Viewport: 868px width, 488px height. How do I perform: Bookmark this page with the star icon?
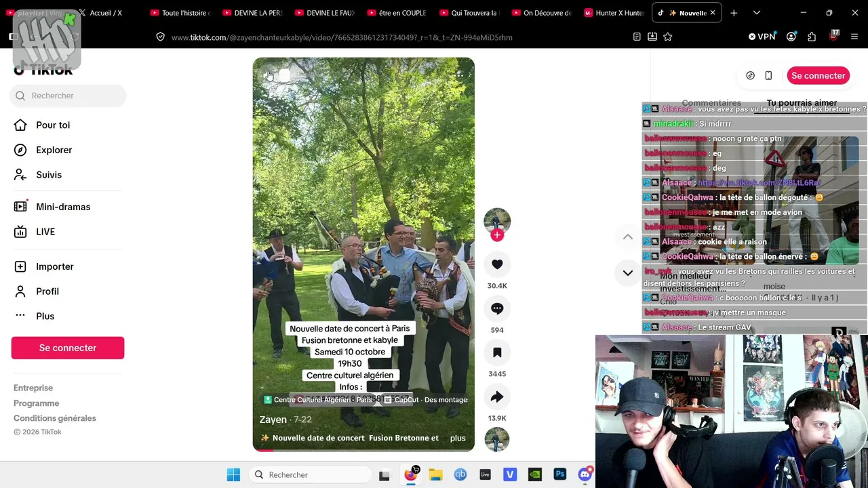[668, 37]
